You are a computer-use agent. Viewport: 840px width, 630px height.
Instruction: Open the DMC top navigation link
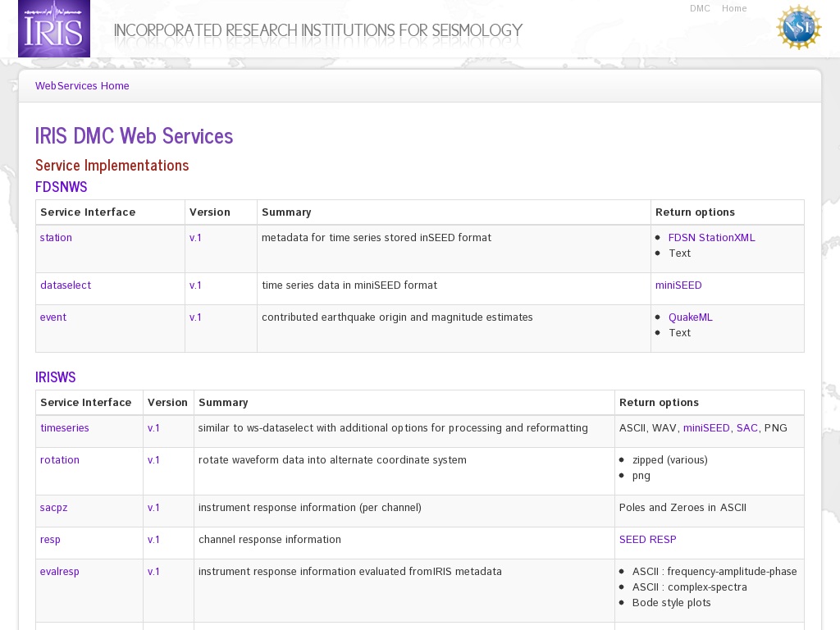click(x=700, y=8)
